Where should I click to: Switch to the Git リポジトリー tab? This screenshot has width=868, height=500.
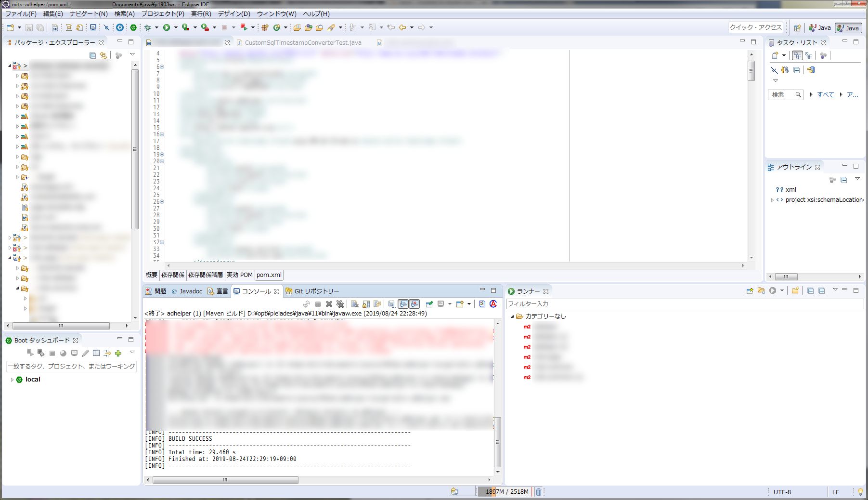[312, 291]
